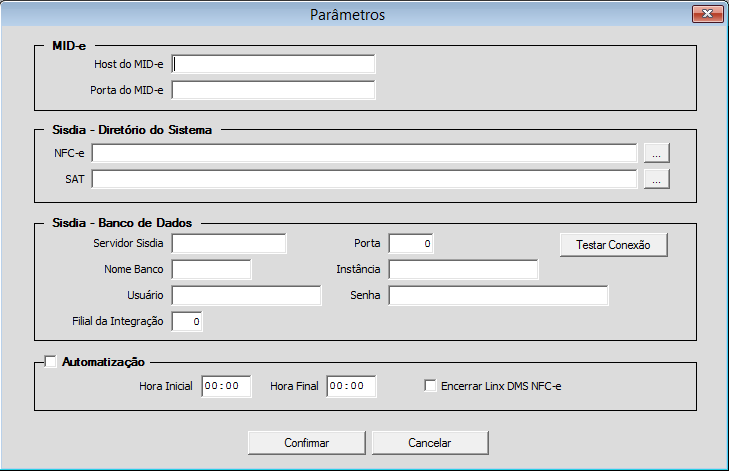Screen dimensions: 729x471
Task: Focus the Porta do MID-e field
Action: point(273,90)
